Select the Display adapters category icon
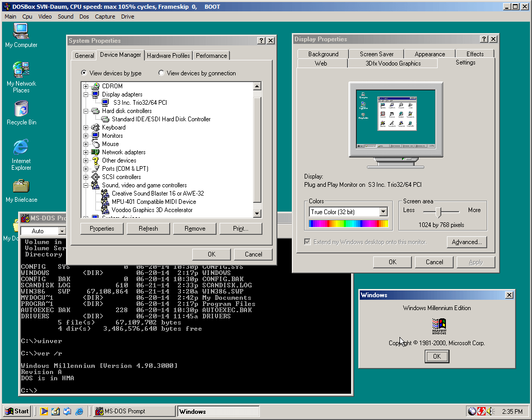The image size is (532, 420). pyautogui.click(x=95, y=94)
